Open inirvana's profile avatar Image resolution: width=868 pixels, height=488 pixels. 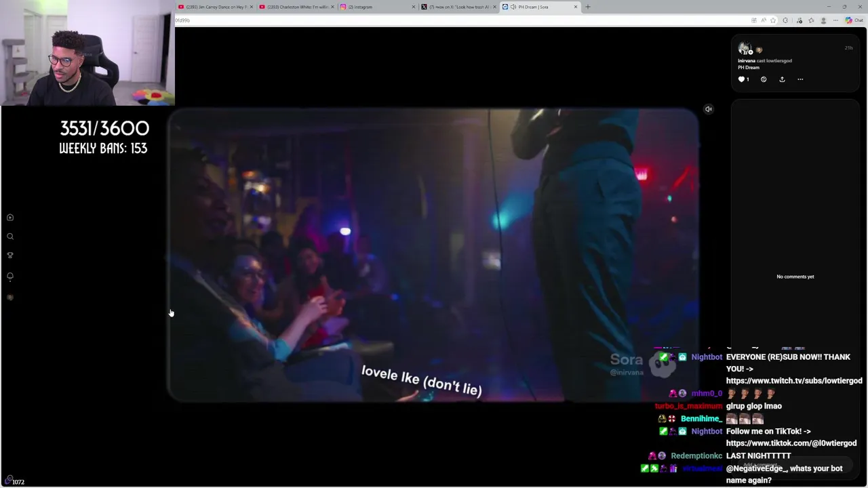pos(745,48)
